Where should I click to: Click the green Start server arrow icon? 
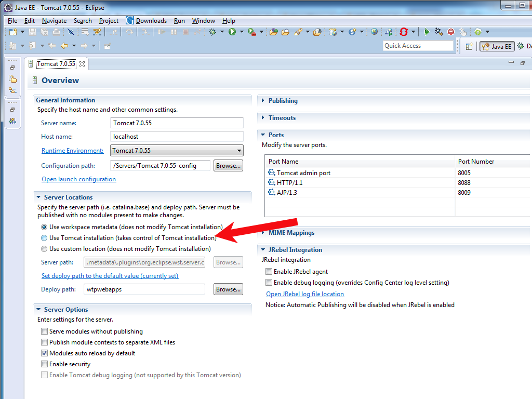point(427,32)
